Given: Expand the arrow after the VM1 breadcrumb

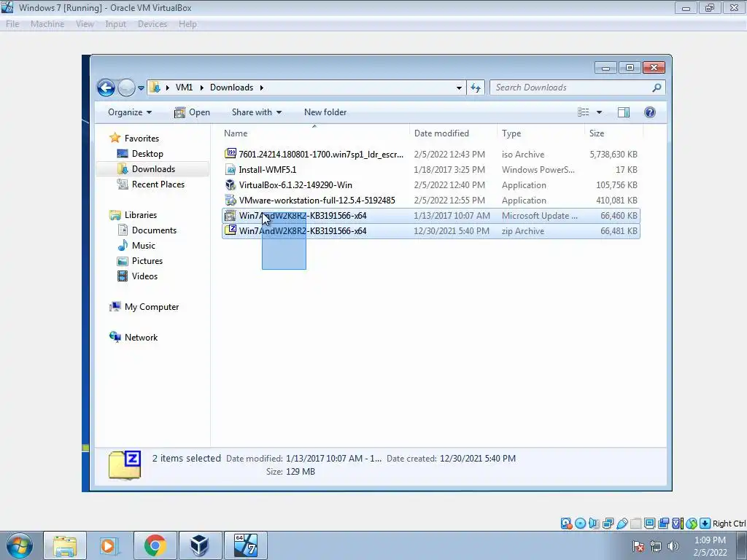Looking at the screenshot, I should click(x=201, y=87).
